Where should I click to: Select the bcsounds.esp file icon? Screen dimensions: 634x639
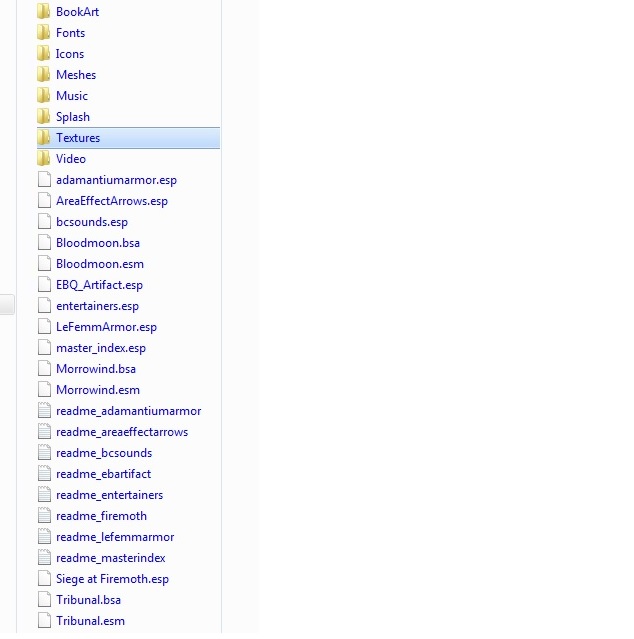pyautogui.click(x=44, y=222)
